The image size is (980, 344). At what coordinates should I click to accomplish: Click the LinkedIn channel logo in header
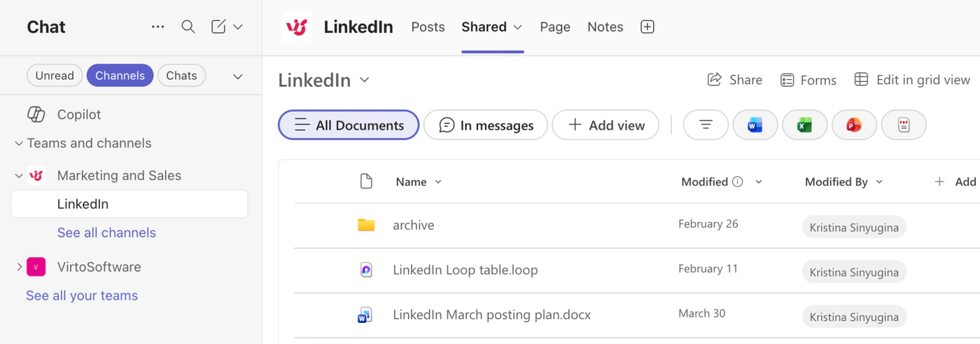coord(297,27)
